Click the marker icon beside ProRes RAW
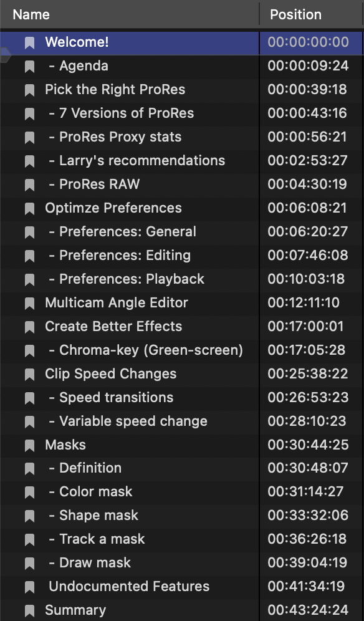The height and width of the screenshot is (621, 364). pos(30,185)
